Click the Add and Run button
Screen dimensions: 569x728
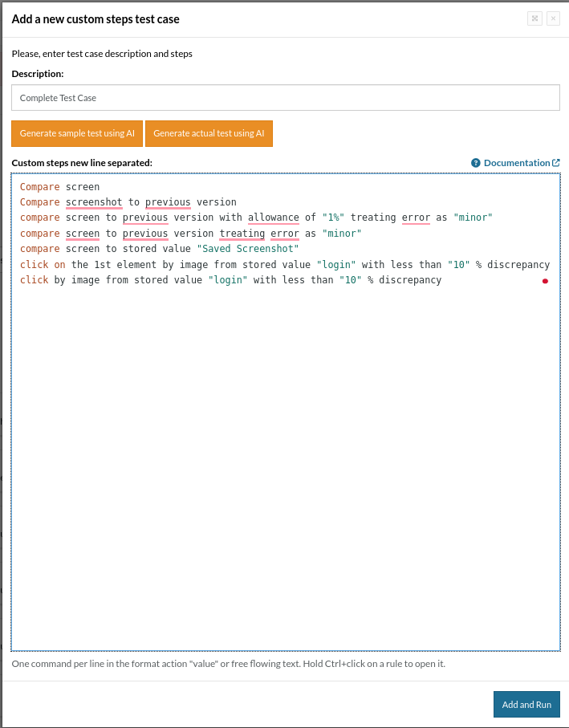pos(526,705)
